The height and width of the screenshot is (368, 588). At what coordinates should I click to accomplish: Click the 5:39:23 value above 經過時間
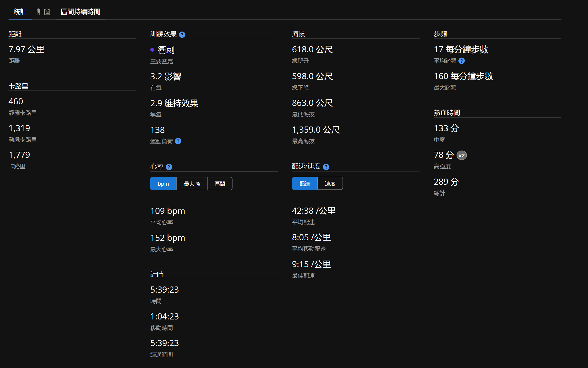coord(164,343)
